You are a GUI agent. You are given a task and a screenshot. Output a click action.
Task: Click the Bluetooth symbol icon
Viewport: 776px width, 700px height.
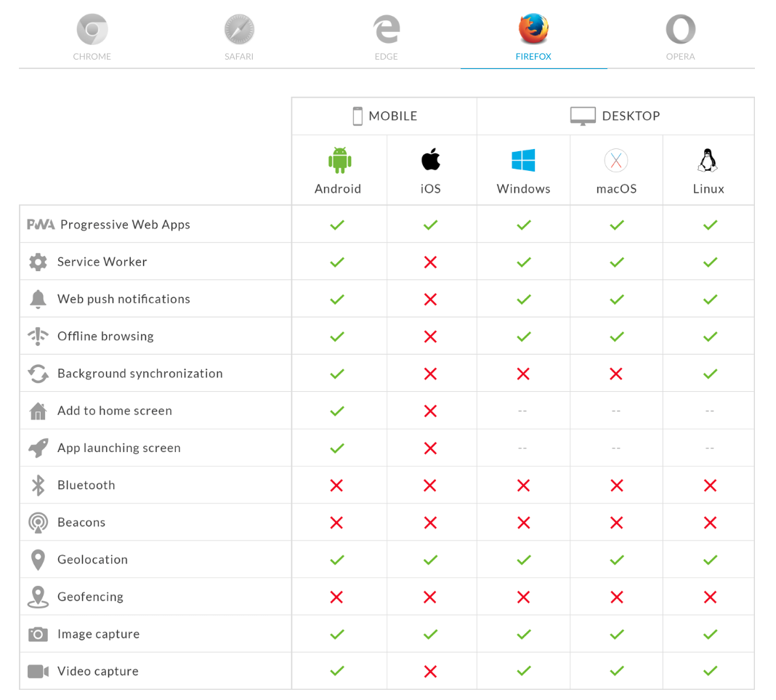point(38,485)
